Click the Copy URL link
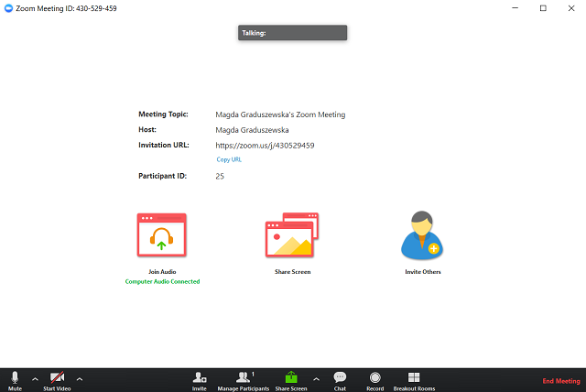Image resolution: width=586 pixels, height=392 pixels. click(229, 159)
